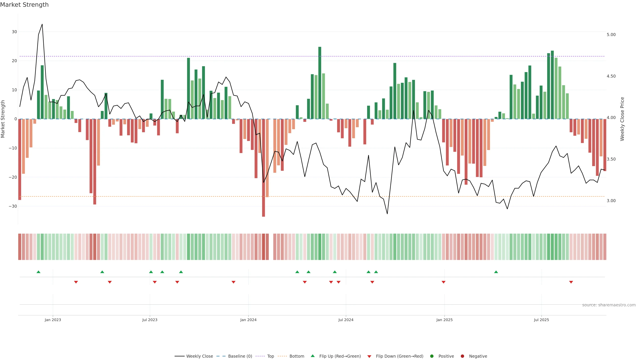Screen dimensions: 644x362
Task: Click the tallest green bar near 25
Action: tap(320, 82)
